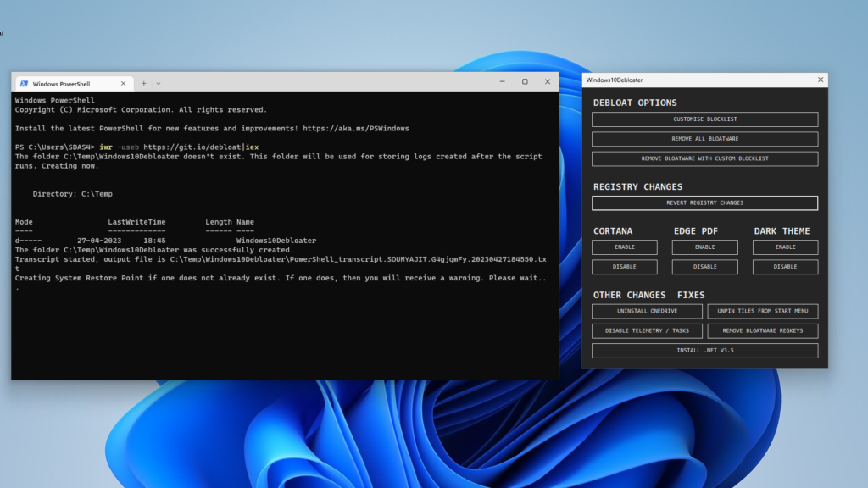
Task: Click the 'iwr' command word in the prompt line
Action: pos(106,147)
